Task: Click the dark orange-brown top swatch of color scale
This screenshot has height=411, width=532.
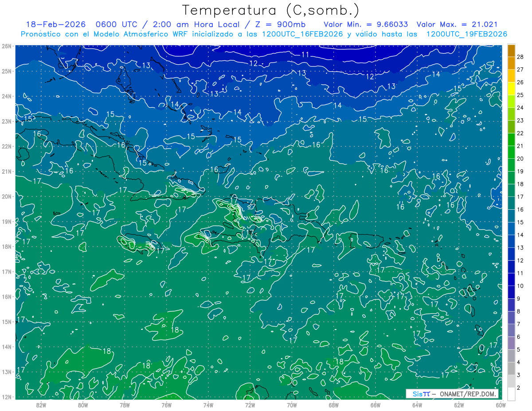Action: pyautogui.click(x=511, y=51)
